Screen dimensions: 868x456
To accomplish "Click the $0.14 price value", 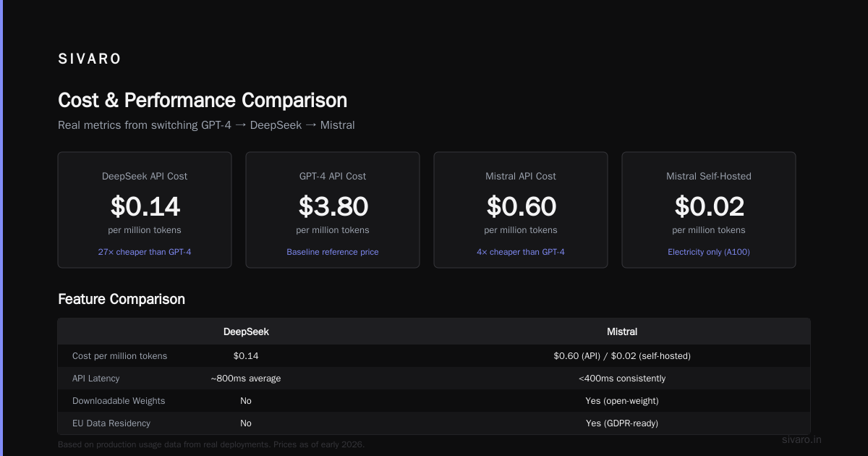I will [x=145, y=207].
